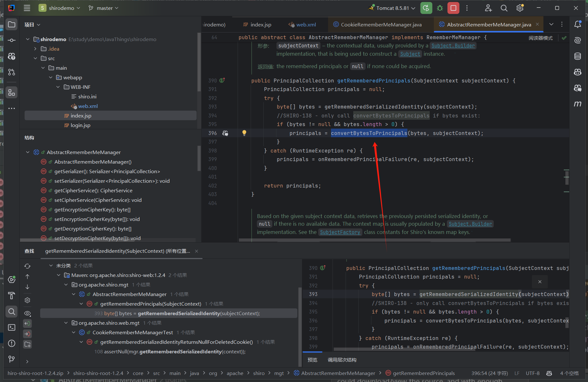Follow the SubjectFactory doc link
The image size is (588, 382).
point(340,232)
